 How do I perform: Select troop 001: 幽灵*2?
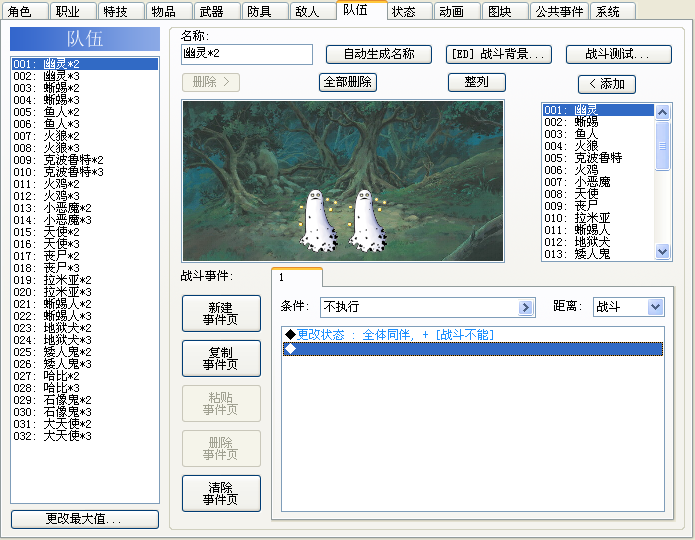pyautogui.click(x=85, y=64)
